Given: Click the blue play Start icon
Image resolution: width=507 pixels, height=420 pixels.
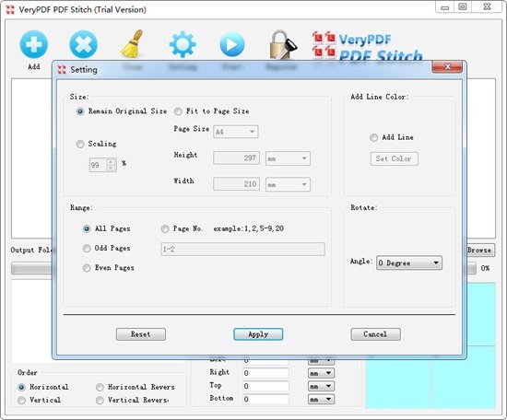Looking at the screenshot, I should (232, 44).
